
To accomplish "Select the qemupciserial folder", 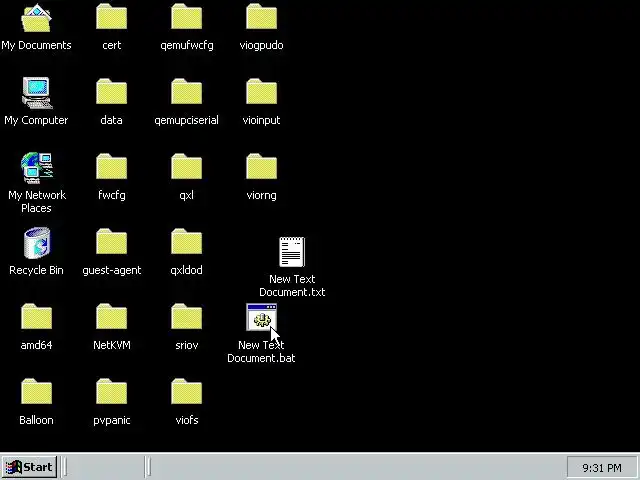I will point(187,92).
